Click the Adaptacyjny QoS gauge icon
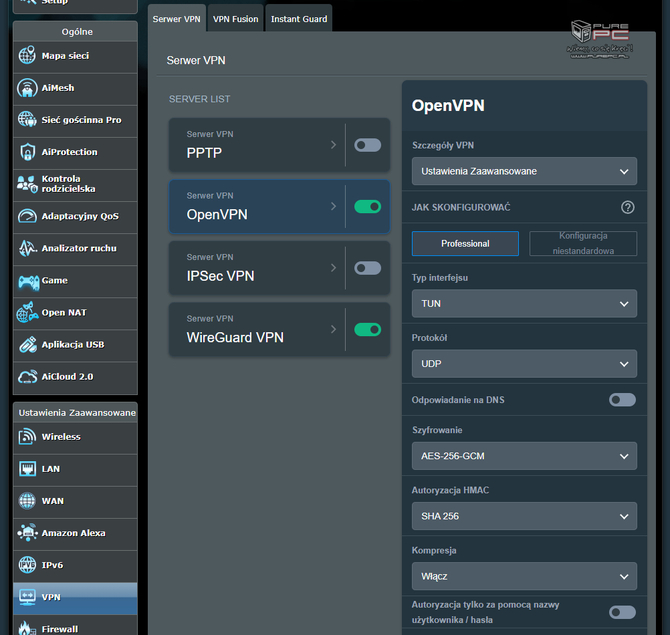The width and height of the screenshot is (670, 635). [x=27, y=216]
